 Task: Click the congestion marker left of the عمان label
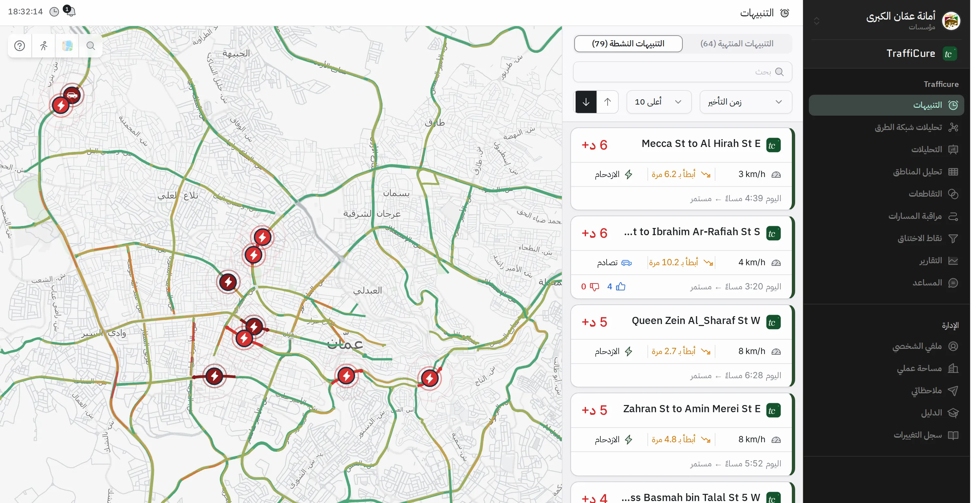coord(244,338)
